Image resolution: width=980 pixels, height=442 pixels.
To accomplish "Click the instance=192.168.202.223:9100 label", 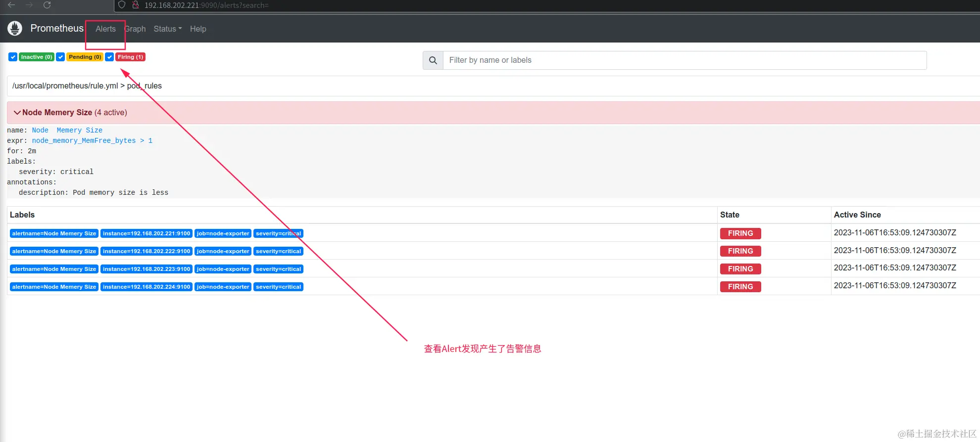I will tap(147, 269).
